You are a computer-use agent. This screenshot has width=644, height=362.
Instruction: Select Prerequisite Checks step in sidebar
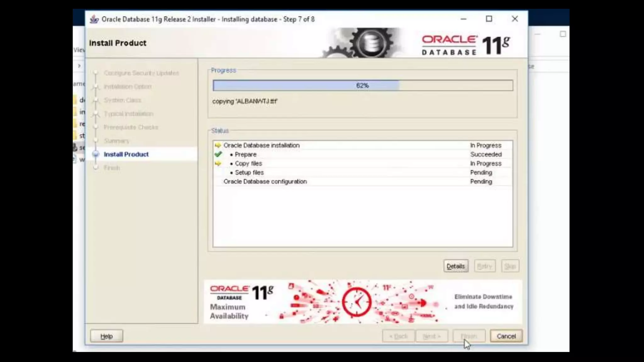click(131, 127)
